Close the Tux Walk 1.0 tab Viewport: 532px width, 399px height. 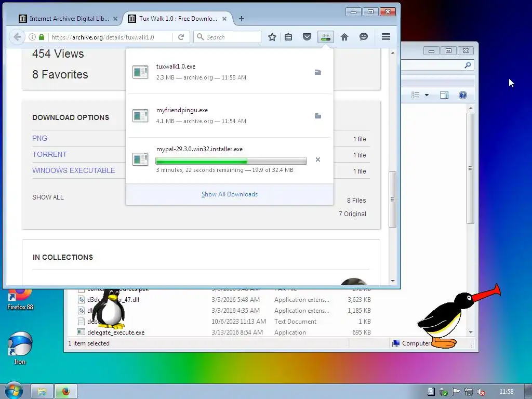coord(224,19)
